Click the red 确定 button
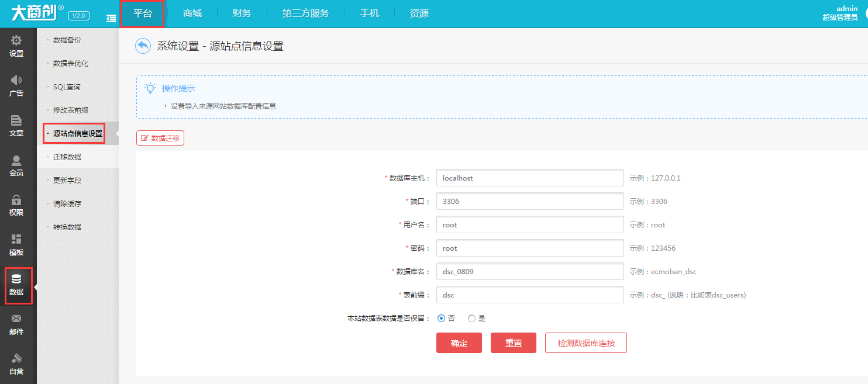Image resolution: width=868 pixels, height=384 pixels. (x=459, y=343)
